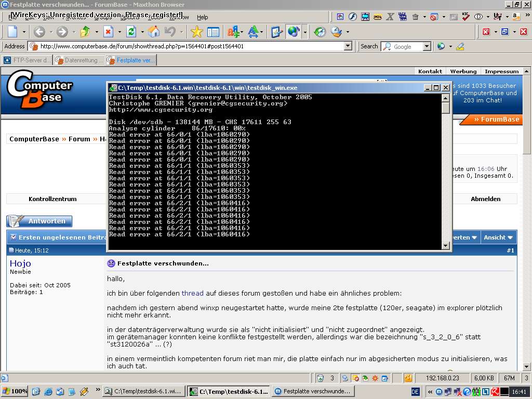
Task: Select the Festplatte ver... tab
Action: tap(130, 60)
